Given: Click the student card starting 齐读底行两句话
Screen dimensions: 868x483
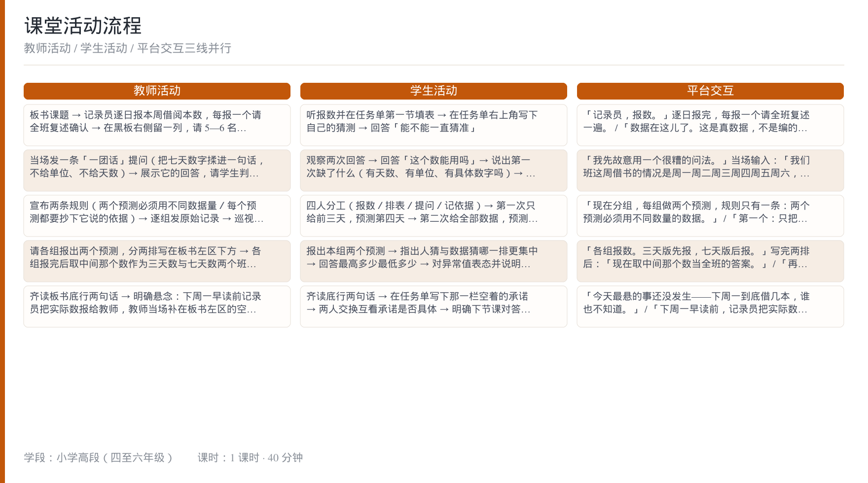Looking at the screenshot, I should click(434, 307).
